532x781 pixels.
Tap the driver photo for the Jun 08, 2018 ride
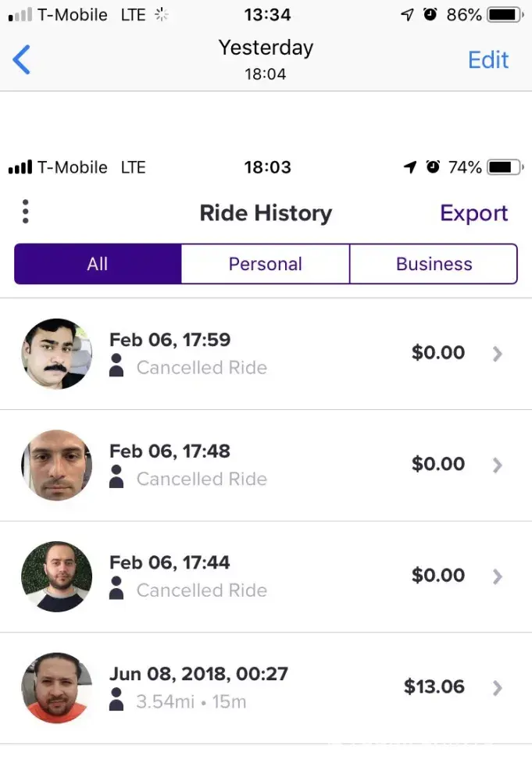[56, 688]
